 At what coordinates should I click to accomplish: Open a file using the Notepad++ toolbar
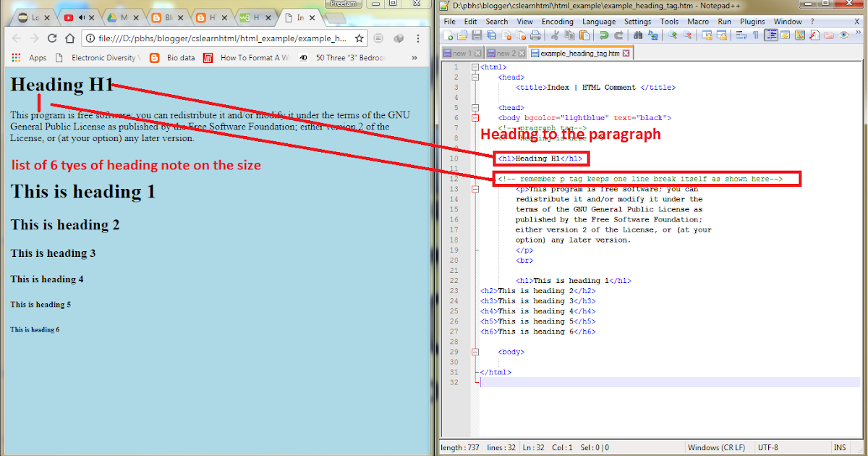(461, 34)
